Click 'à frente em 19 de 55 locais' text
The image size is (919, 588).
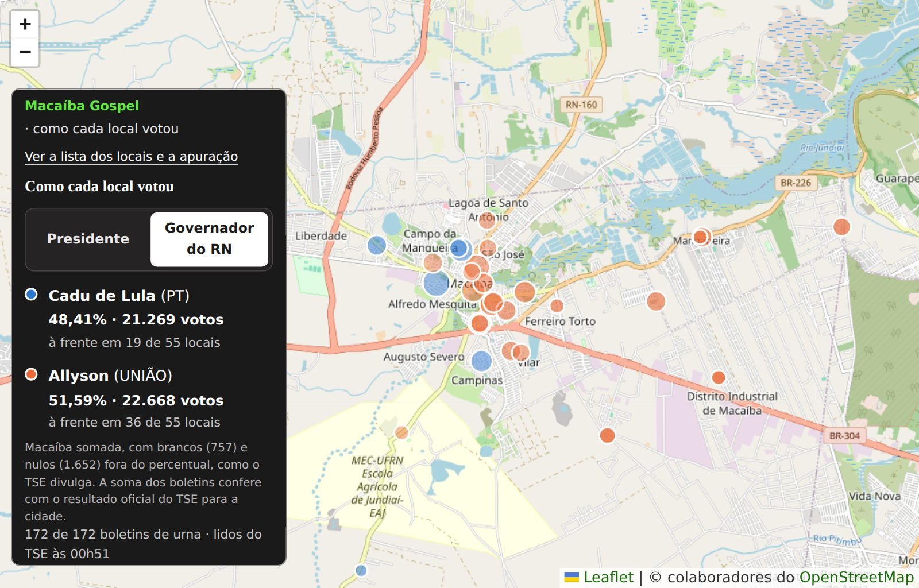click(134, 343)
